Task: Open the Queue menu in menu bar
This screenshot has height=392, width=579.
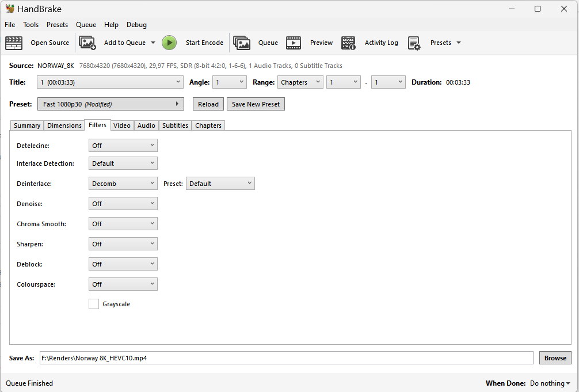Action: click(x=86, y=25)
